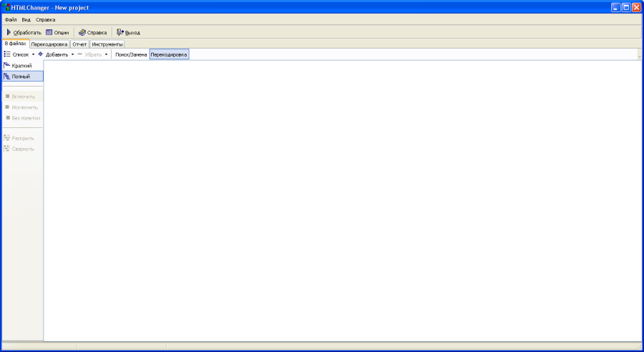The width and height of the screenshot is (644, 352).
Task: Click the Убрать minus icon
Action: coord(79,54)
